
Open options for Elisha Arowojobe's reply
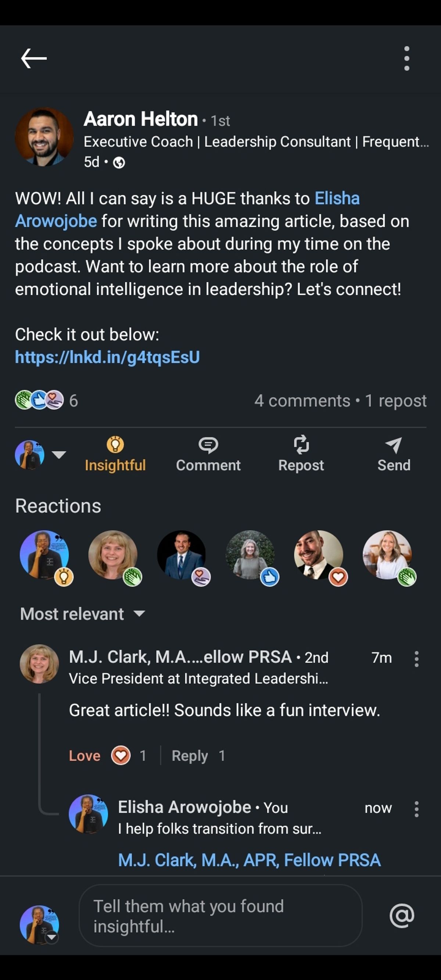click(x=416, y=809)
